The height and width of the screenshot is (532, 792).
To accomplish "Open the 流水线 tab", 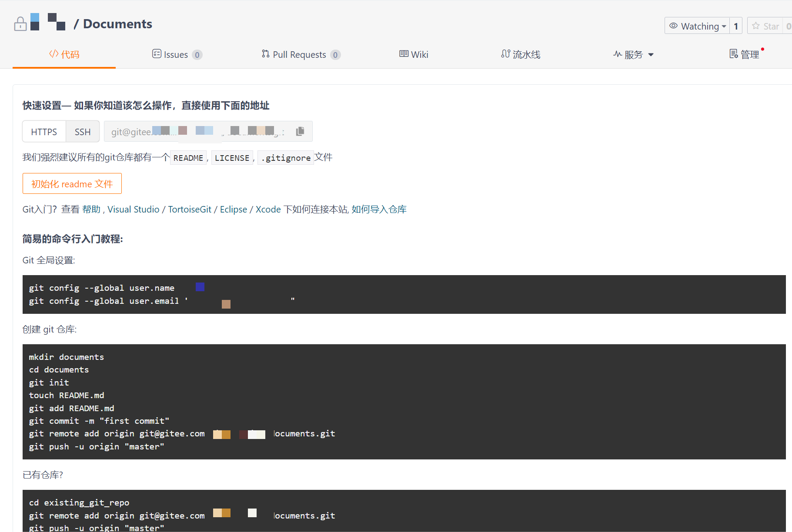I will coord(521,54).
